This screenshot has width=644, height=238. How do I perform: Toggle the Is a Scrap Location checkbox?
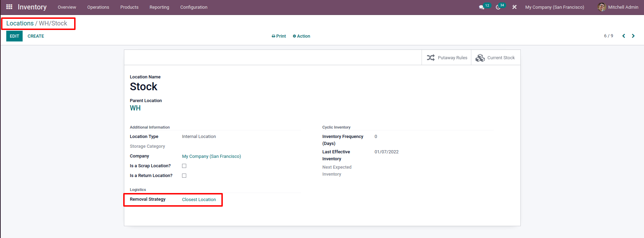184,166
